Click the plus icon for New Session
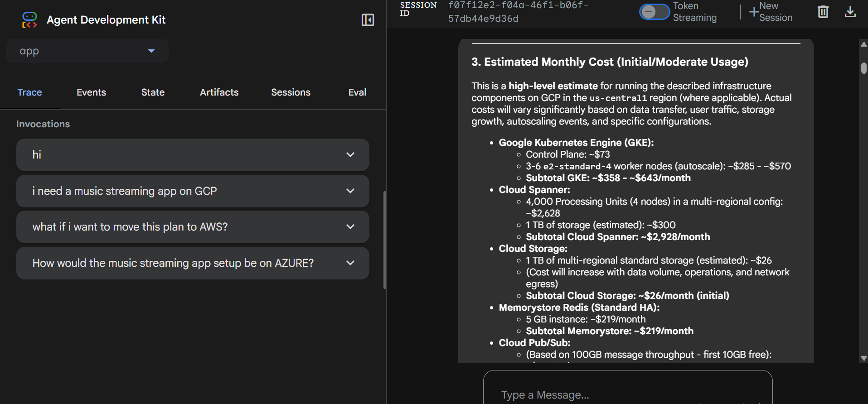The image size is (868, 404). pyautogui.click(x=754, y=12)
